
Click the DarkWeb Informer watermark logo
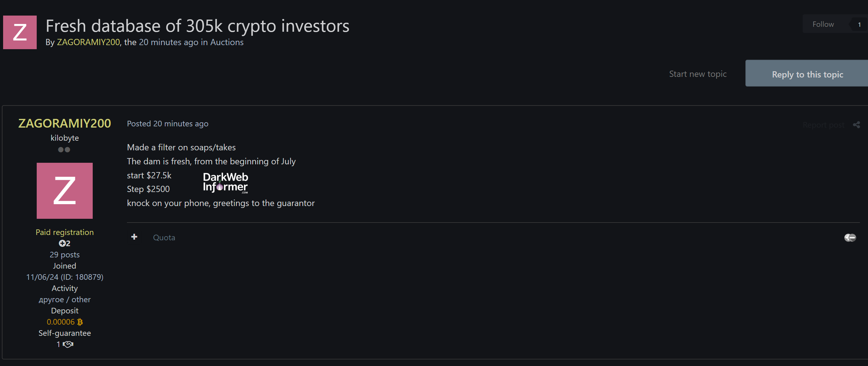coord(226,183)
